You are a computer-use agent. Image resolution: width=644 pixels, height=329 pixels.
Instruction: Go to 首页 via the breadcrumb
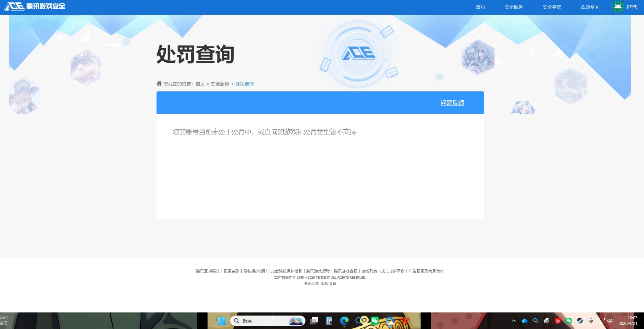point(200,83)
